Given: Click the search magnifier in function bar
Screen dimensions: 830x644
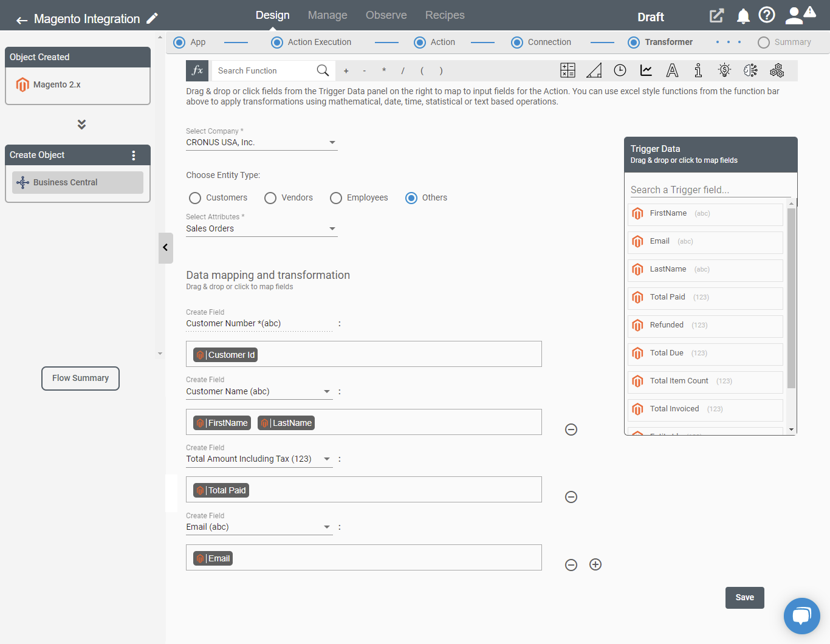Looking at the screenshot, I should [x=323, y=70].
